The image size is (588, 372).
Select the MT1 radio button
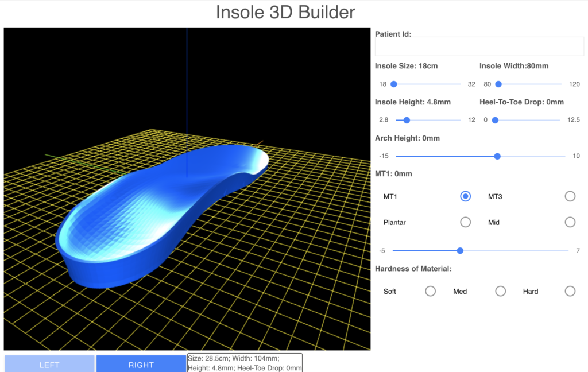465,196
